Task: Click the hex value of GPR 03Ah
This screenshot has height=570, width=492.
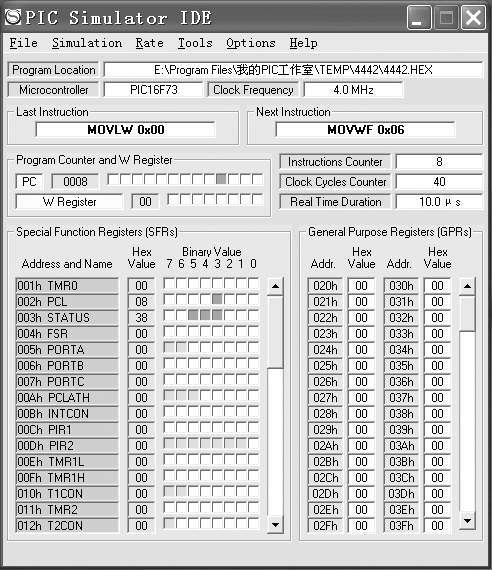Action: (437, 446)
